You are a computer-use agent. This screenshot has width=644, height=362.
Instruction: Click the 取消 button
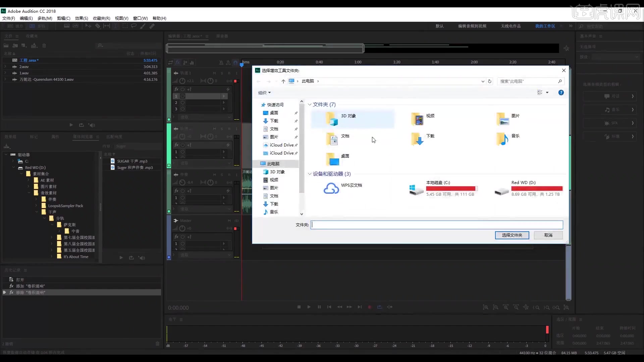click(548, 235)
